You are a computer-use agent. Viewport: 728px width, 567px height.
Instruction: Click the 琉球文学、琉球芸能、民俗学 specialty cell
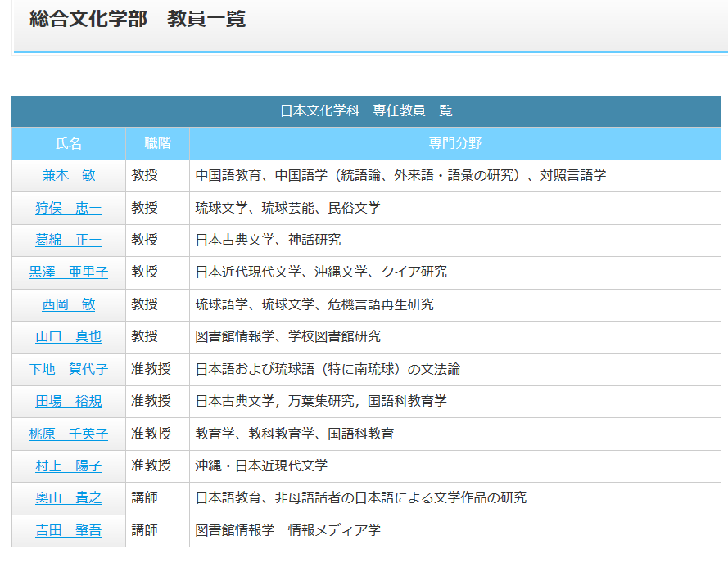point(288,208)
